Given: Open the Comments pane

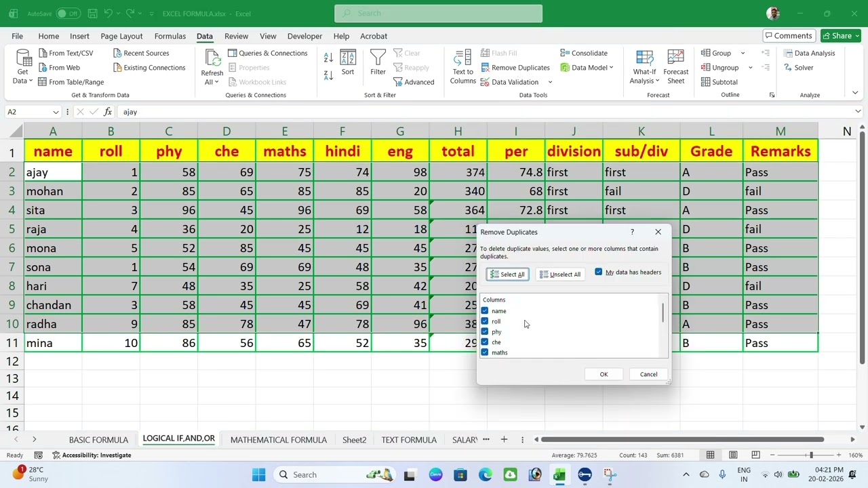Looking at the screenshot, I should tap(788, 36).
